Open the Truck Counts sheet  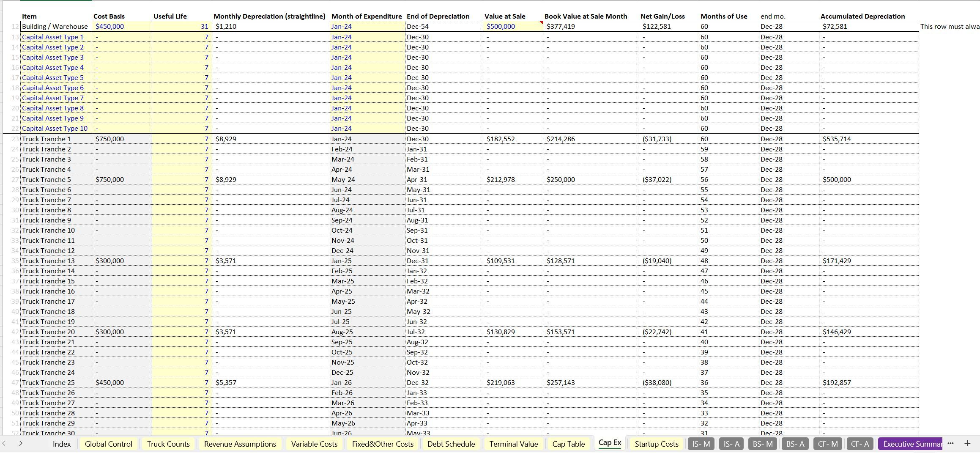(168, 444)
